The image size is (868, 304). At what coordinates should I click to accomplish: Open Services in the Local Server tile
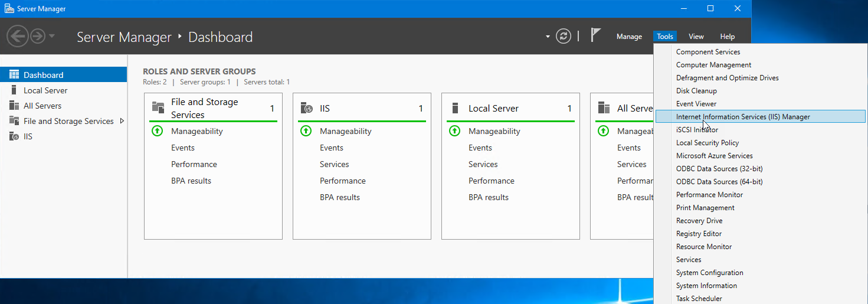483,164
